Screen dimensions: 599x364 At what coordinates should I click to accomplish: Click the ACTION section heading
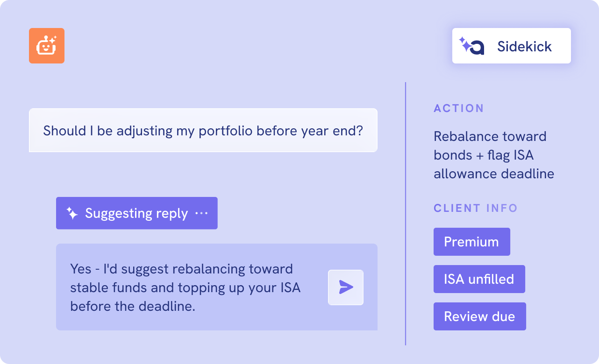[459, 108]
